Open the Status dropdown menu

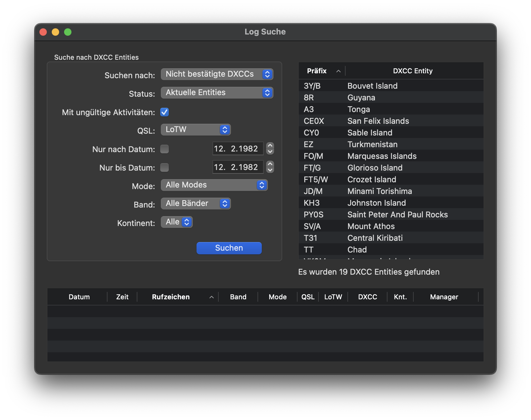tap(217, 93)
